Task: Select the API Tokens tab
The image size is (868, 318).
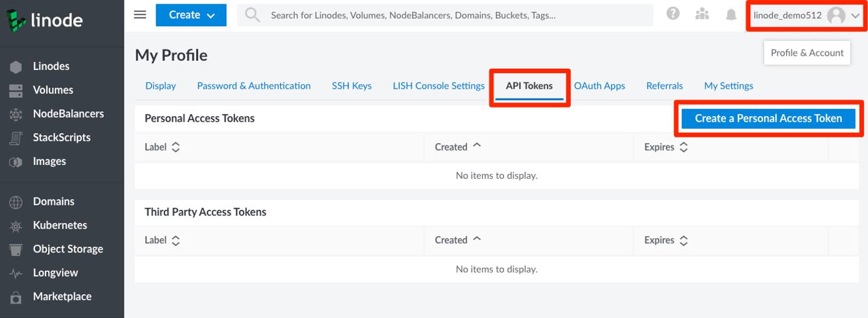Action: coord(529,86)
